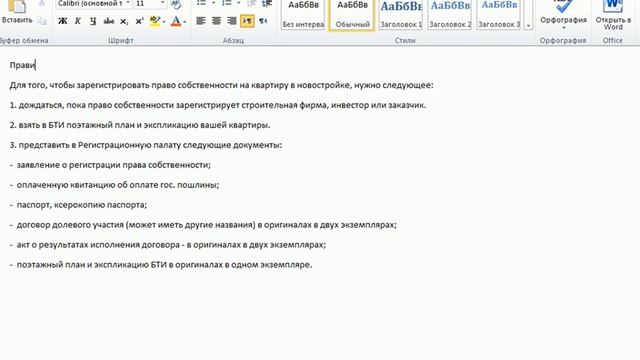Click line 'акт о результатах исполнения договора'
Screen dimensions: 640x360
[171, 245]
